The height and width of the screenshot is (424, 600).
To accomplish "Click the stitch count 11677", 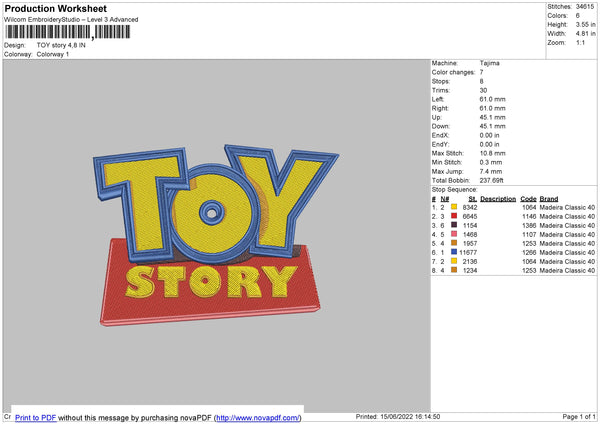I will [x=468, y=252].
